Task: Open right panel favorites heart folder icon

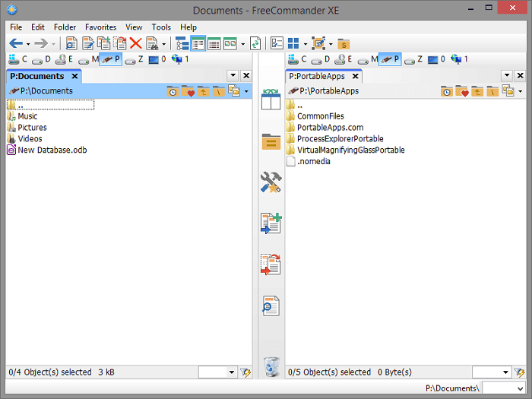Action: [462, 91]
